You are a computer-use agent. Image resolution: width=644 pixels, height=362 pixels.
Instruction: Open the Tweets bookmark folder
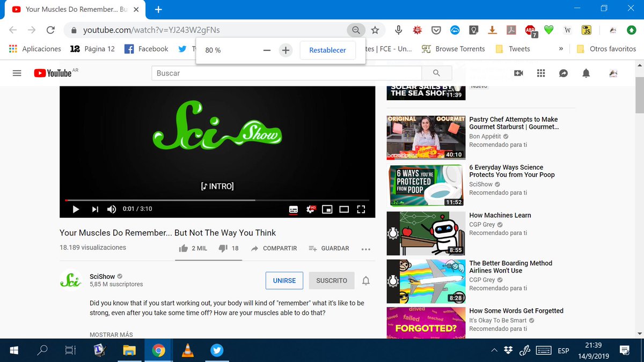[513, 49]
